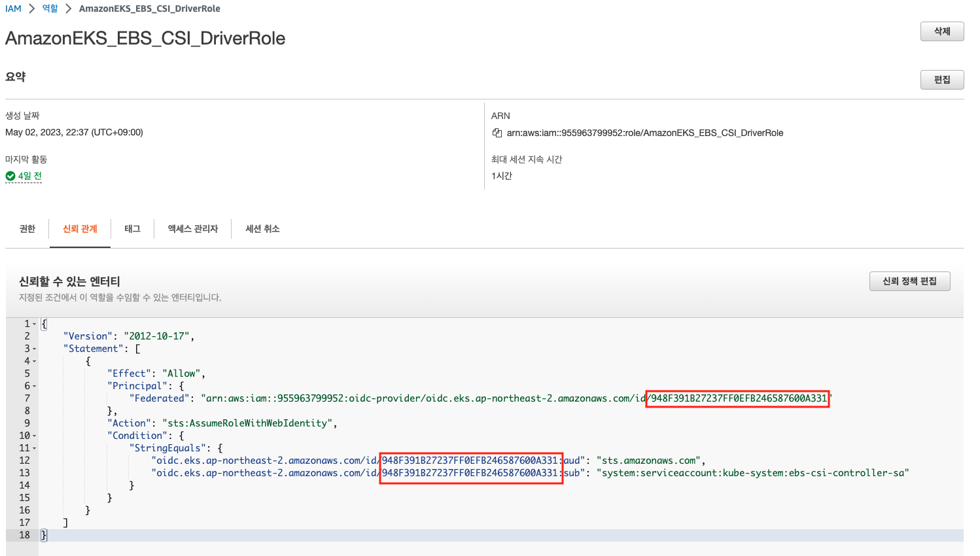Click "2012-10-17" version value
980x556 pixels.
coord(156,336)
